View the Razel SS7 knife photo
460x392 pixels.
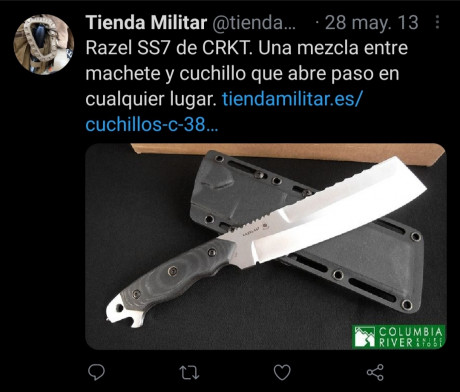[266, 246]
